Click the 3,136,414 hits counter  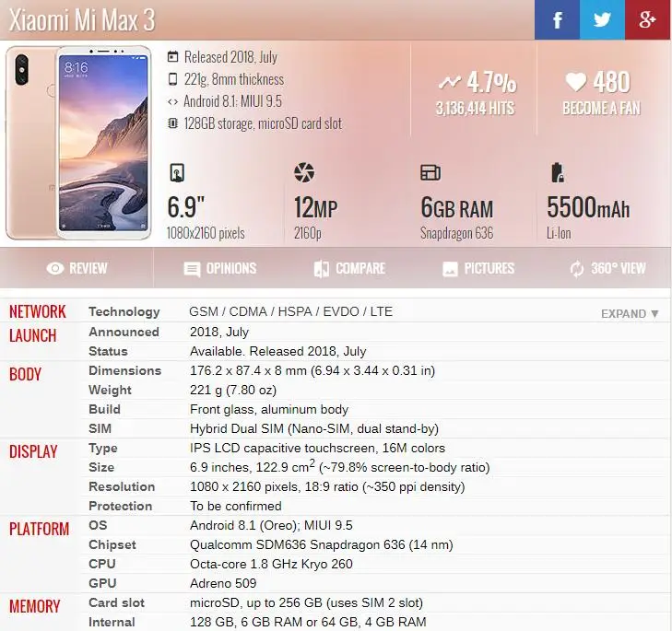coord(475,109)
